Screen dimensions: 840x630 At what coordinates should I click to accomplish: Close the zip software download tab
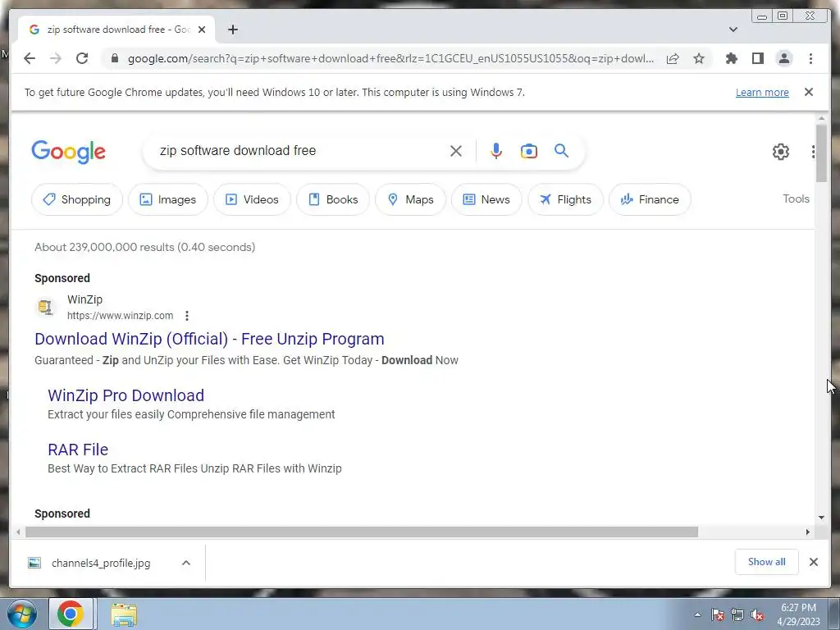point(202,30)
